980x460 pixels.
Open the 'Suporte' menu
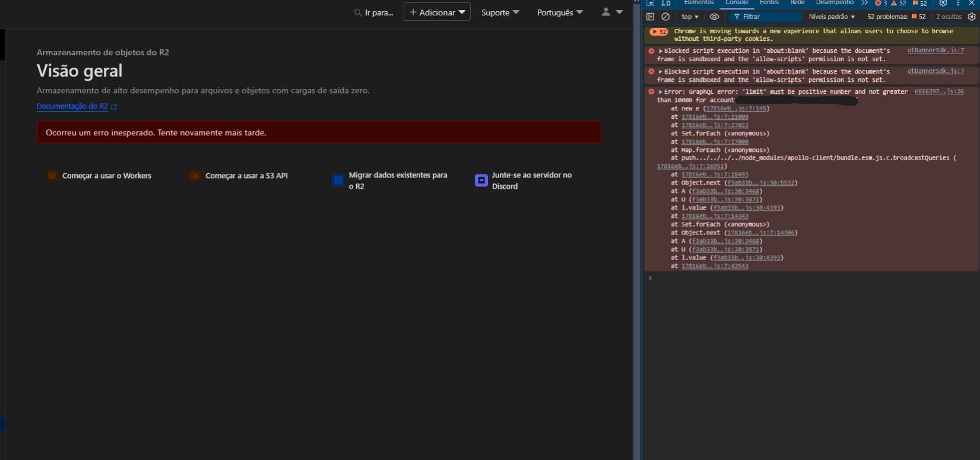500,12
